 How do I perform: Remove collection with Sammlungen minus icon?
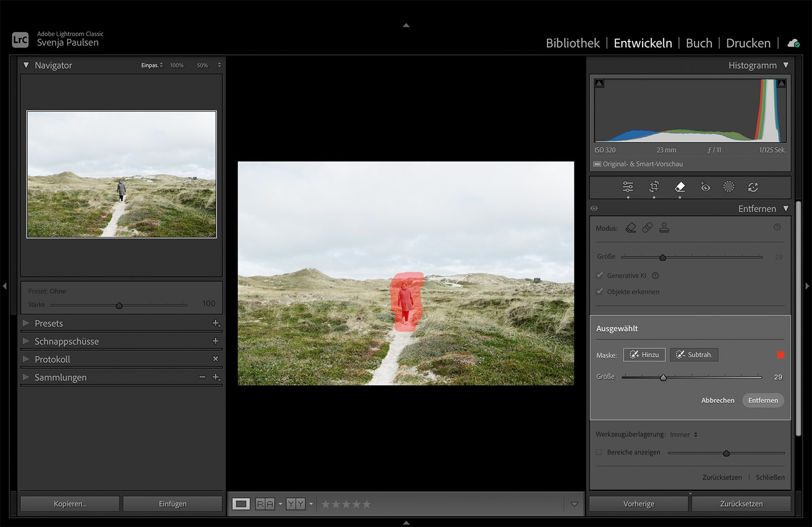(x=202, y=377)
